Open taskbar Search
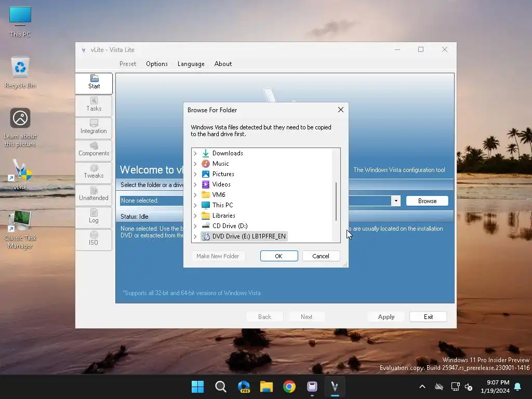 click(220, 387)
